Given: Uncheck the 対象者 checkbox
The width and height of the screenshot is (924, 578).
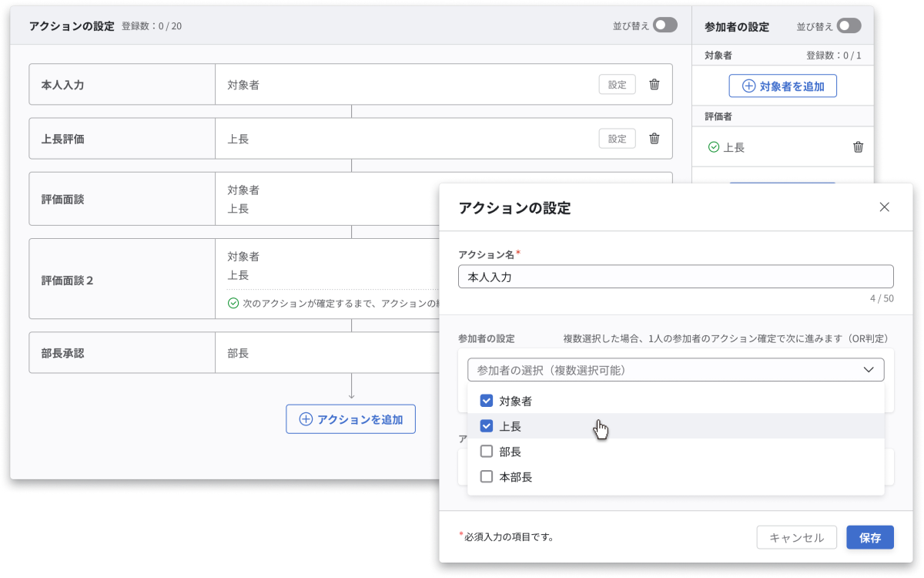Looking at the screenshot, I should (487, 401).
